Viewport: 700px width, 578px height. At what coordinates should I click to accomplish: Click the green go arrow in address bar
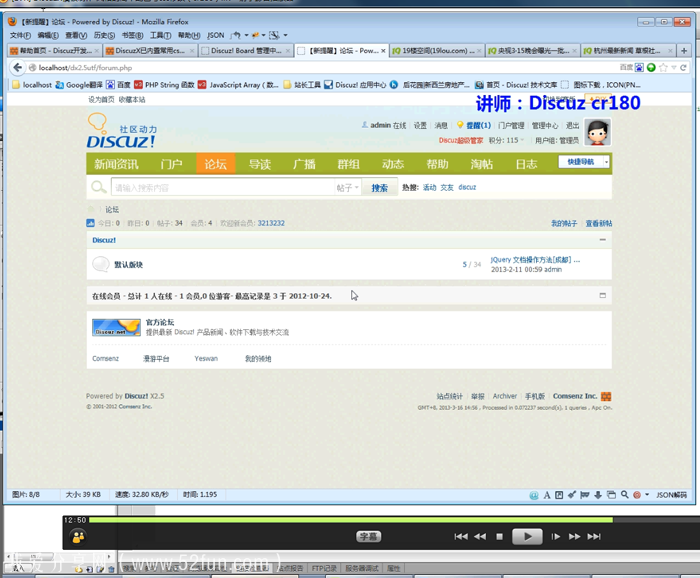click(x=651, y=67)
